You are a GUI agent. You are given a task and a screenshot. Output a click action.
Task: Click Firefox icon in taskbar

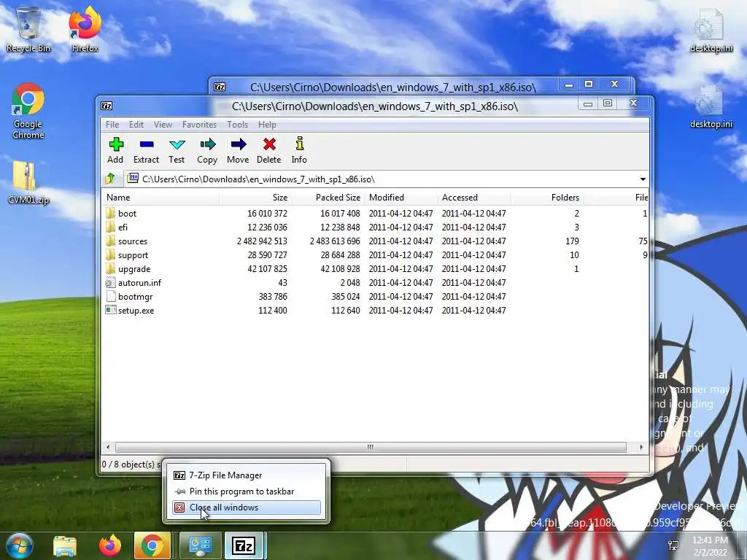pos(110,545)
